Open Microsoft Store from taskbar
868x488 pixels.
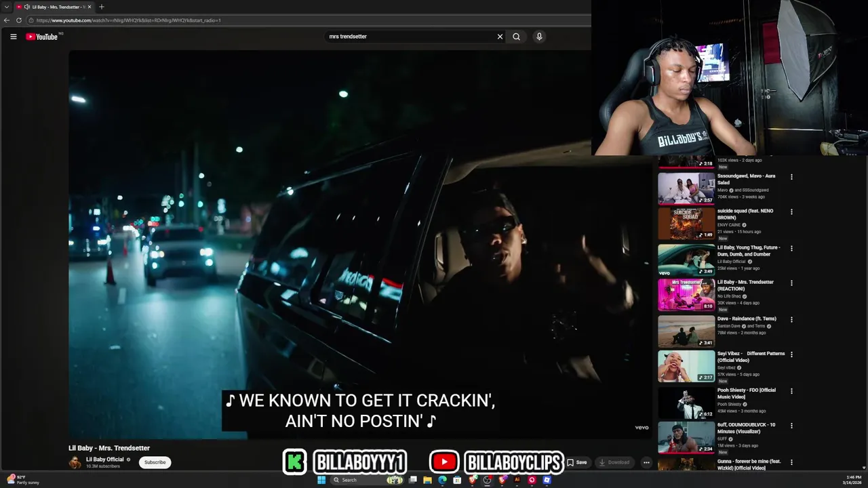tap(457, 480)
